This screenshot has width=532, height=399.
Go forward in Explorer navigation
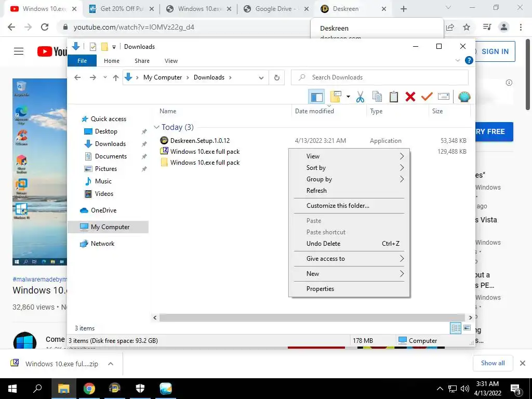pos(92,77)
